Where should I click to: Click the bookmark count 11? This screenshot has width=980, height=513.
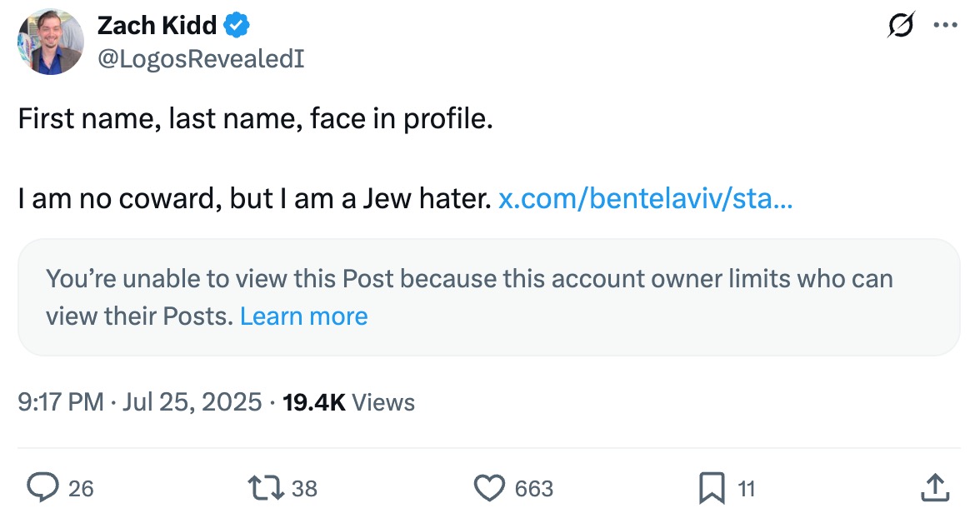click(746, 489)
